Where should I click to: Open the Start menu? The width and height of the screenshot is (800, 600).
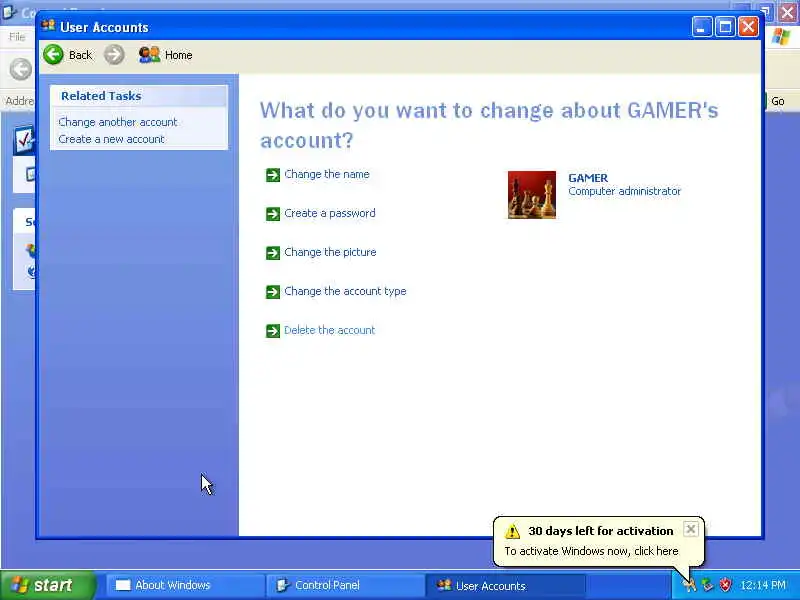pos(47,585)
